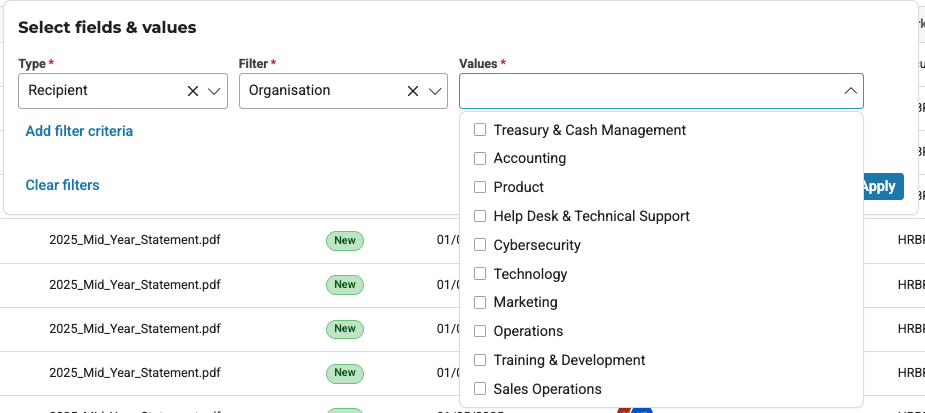Click the Add filter criteria link

pyautogui.click(x=79, y=131)
